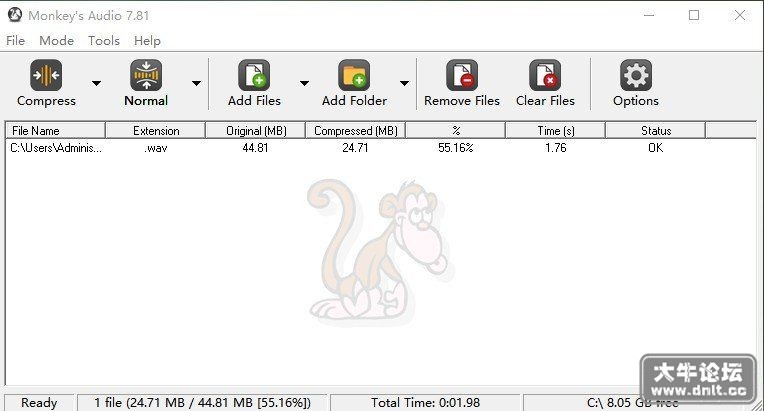Close the Monkey's Audio window
This screenshot has height=411, width=764.
pos(740,15)
